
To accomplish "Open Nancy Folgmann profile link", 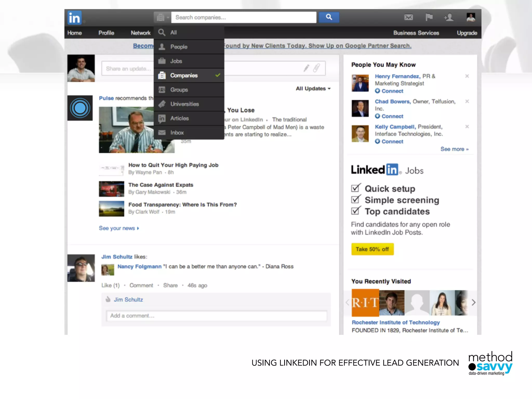I will click(139, 267).
